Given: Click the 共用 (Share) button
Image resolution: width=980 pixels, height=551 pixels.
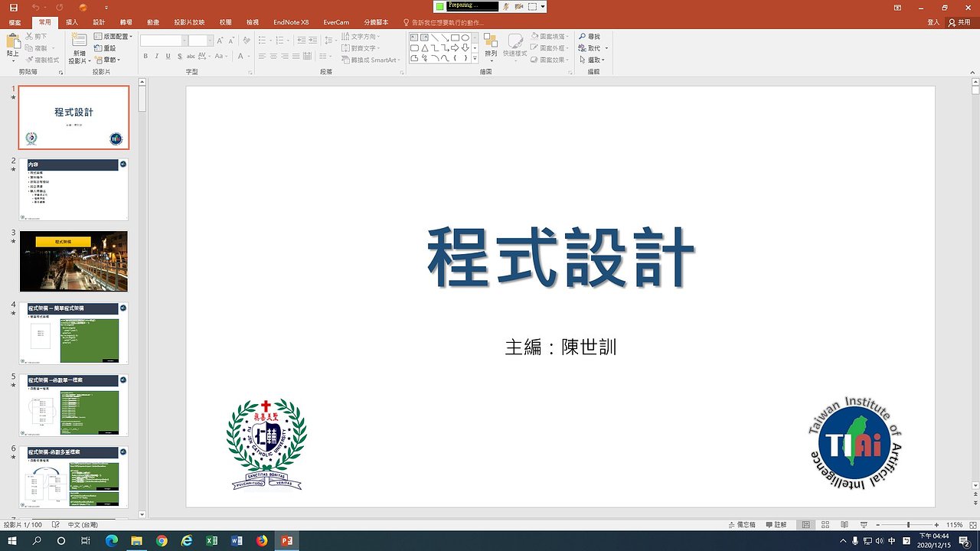Looking at the screenshot, I should tap(959, 22).
